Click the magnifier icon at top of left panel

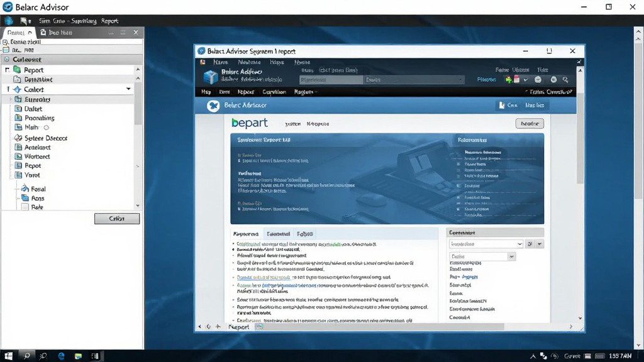pyautogui.click(x=5, y=42)
